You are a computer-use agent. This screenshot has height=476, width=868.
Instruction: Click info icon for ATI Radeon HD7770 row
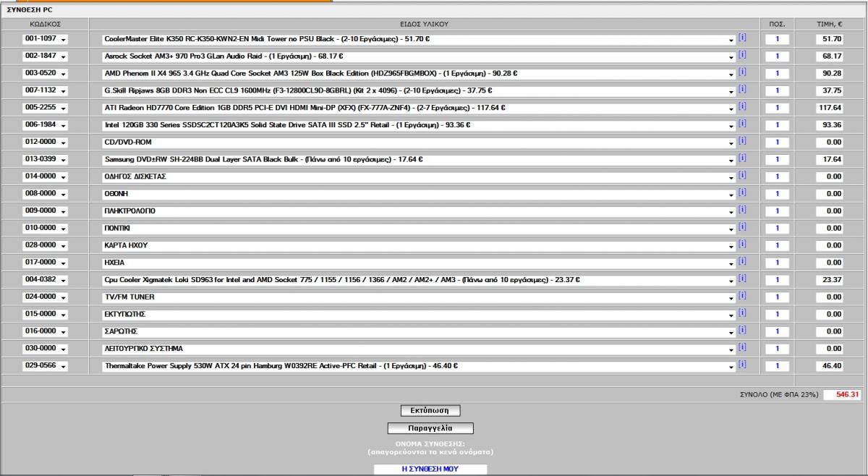(x=742, y=107)
